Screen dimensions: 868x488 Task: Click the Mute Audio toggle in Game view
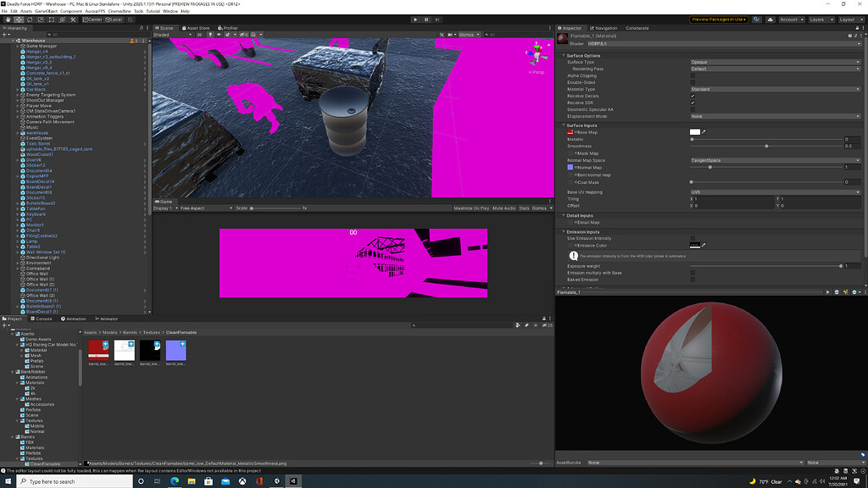(504, 208)
